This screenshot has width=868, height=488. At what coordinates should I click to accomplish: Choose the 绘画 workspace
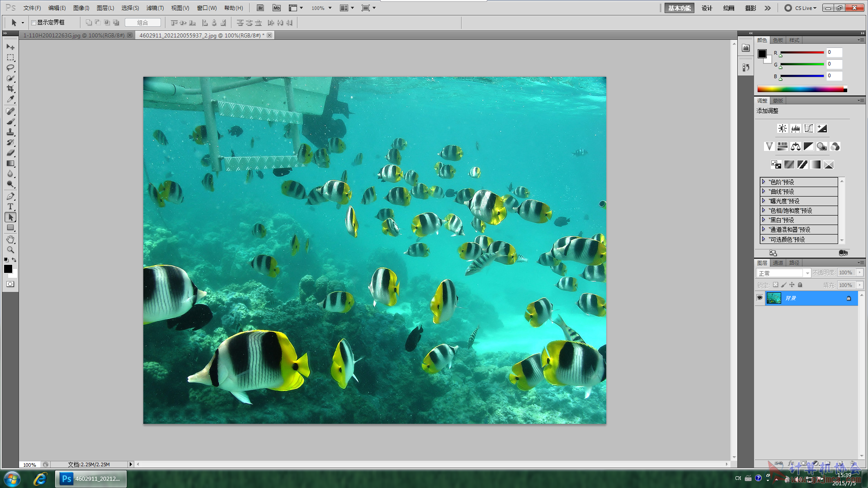729,8
